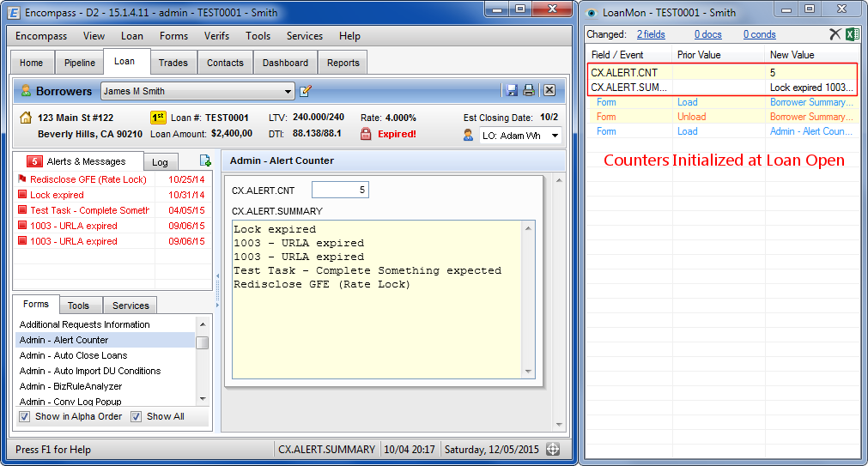This screenshot has height=466, width=868.
Task: Click the flag icon beside Redisclose GFE
Action: (22, 179)
